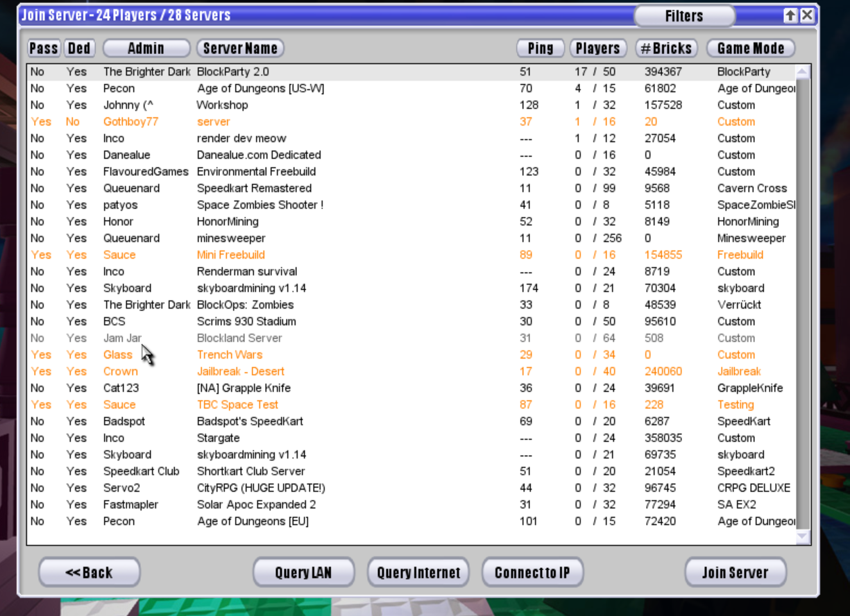Pick the Scrims 930 Stadium server
This screenshot has height=616, width=850.
[411, 321]
